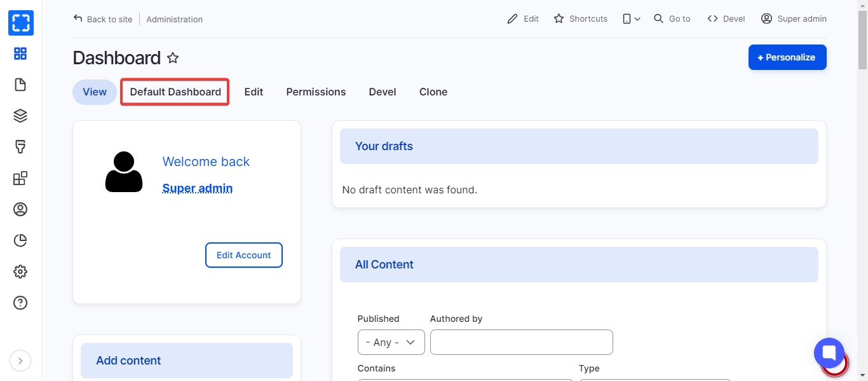Open the Structure layers icon in sidebar

(20, 116)
